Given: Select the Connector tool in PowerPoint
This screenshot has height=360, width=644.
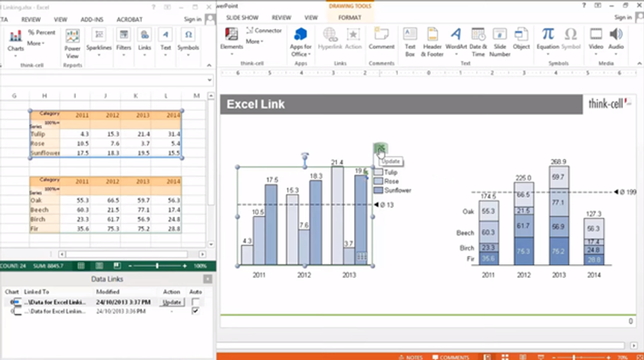Looking at the screenshot, I should [x=264, y=31].
